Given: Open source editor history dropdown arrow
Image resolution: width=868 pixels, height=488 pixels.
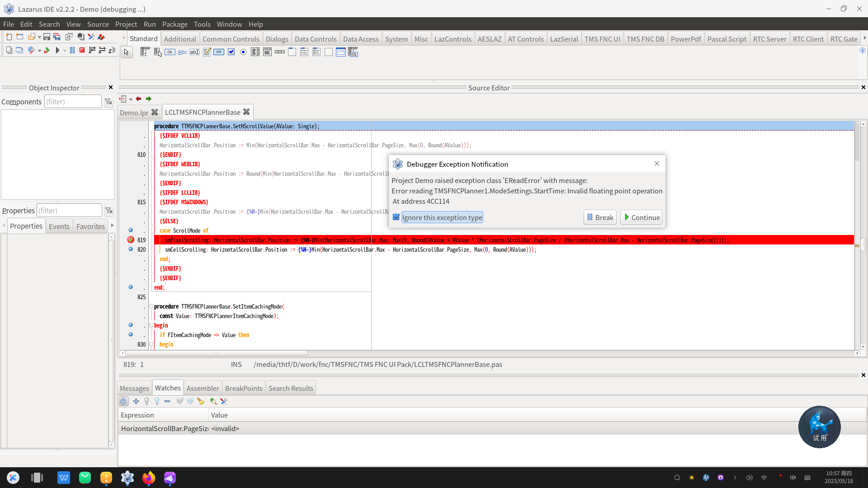Looking at the screenshot, I should [x=131, y=99].
